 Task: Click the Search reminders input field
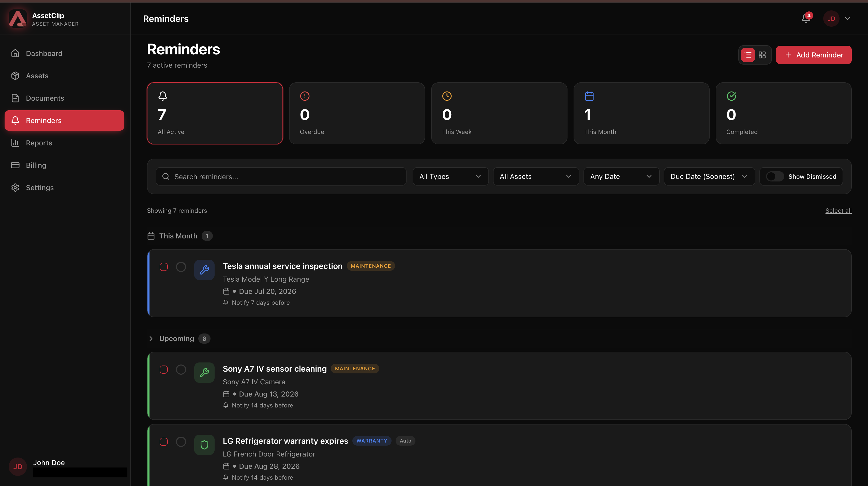point(281,176)
